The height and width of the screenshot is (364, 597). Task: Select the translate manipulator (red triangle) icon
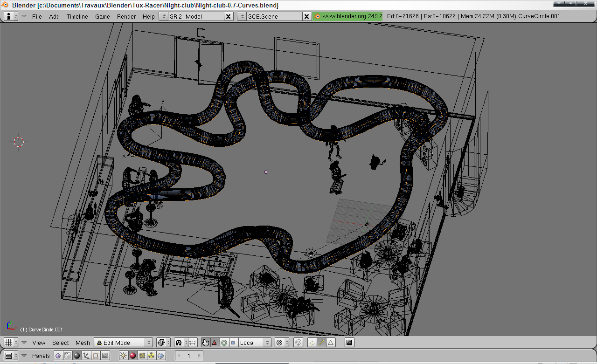click(x=215, y=343)
